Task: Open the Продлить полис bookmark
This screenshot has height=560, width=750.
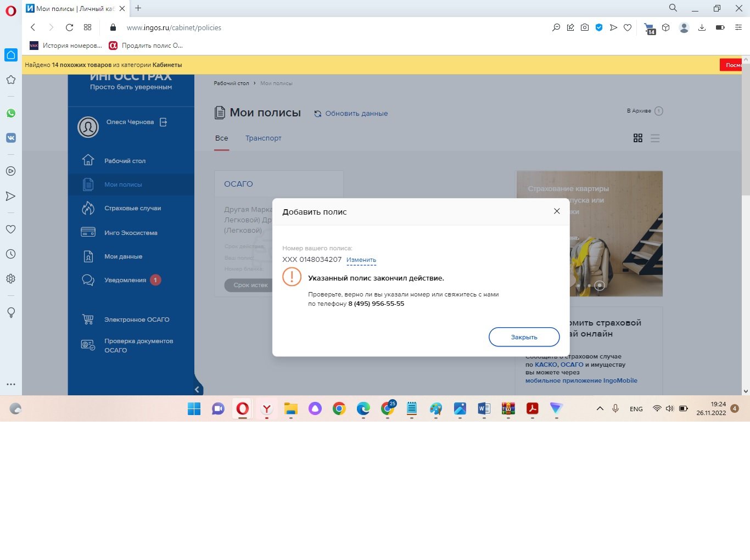Action: pyautogui.click(x=146, y=46)
